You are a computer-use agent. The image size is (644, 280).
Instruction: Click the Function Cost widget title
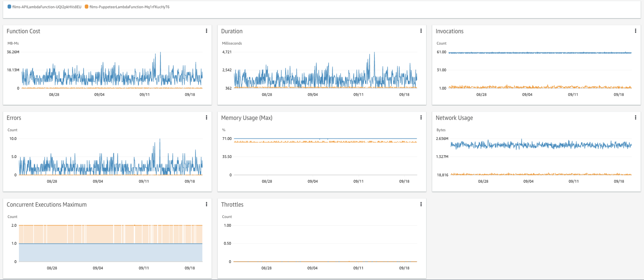click(x=23, y=31)
